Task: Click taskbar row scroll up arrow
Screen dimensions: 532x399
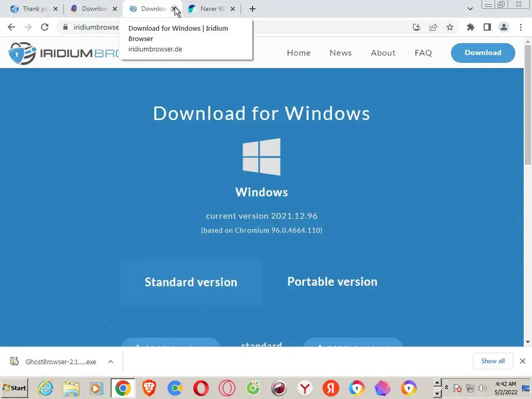Action: [x=437, y=383]
